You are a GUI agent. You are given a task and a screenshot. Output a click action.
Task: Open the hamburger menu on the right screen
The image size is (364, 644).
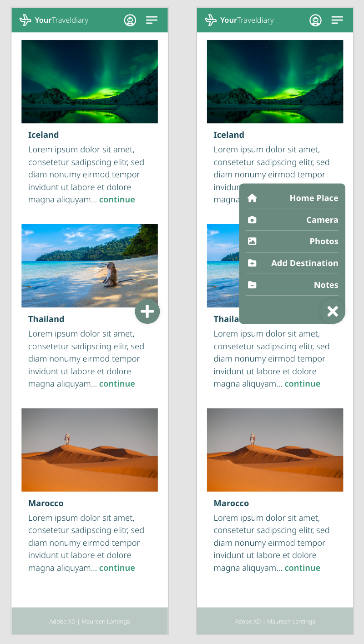337,20
